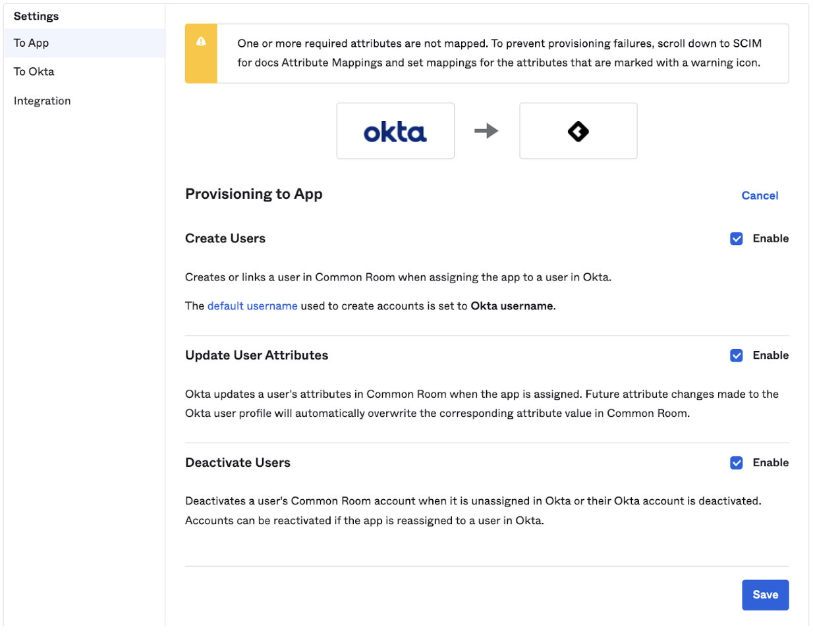Screen dimensions: 813x644
Task: Click the Update User Attributes title
Action: coord(256,356)
